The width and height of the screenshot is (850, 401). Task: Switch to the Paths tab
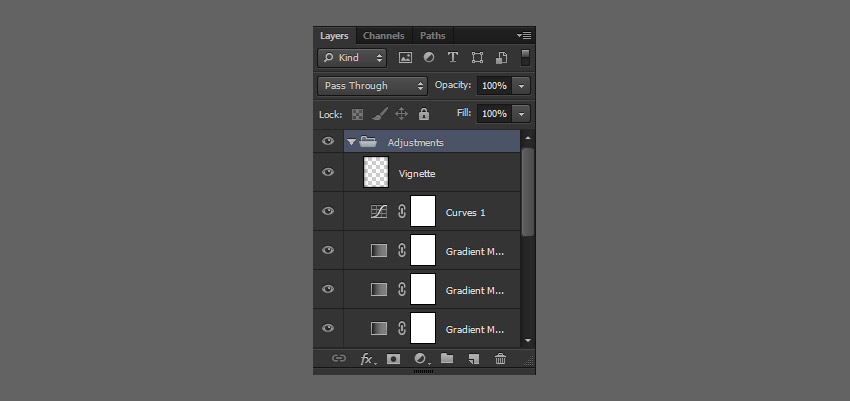click(x=433, y=36)
